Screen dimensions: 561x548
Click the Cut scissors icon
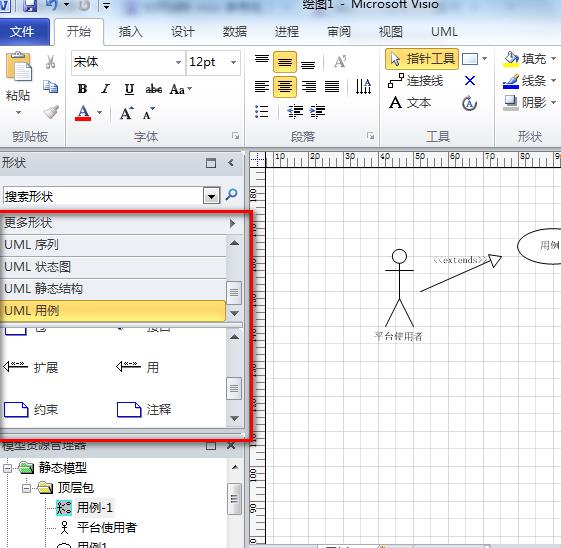[50, 62]
